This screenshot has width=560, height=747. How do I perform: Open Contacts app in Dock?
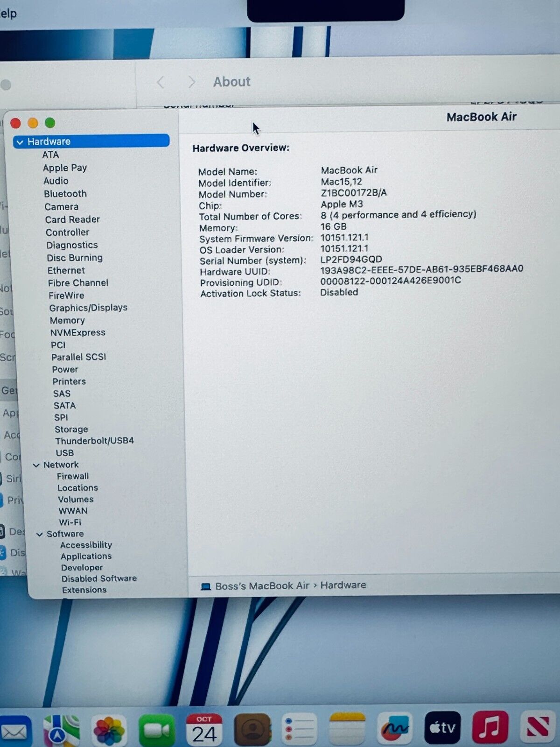[252, 730]
